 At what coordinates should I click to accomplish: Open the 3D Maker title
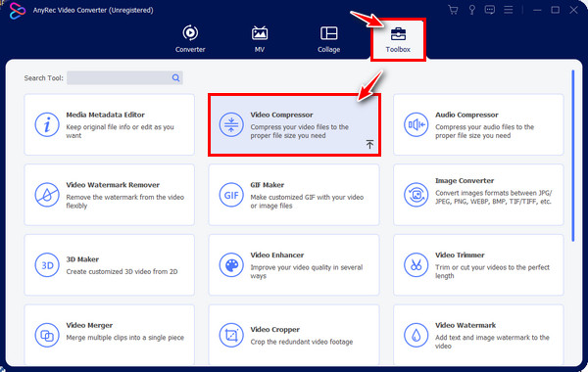[x=82, y=259]
